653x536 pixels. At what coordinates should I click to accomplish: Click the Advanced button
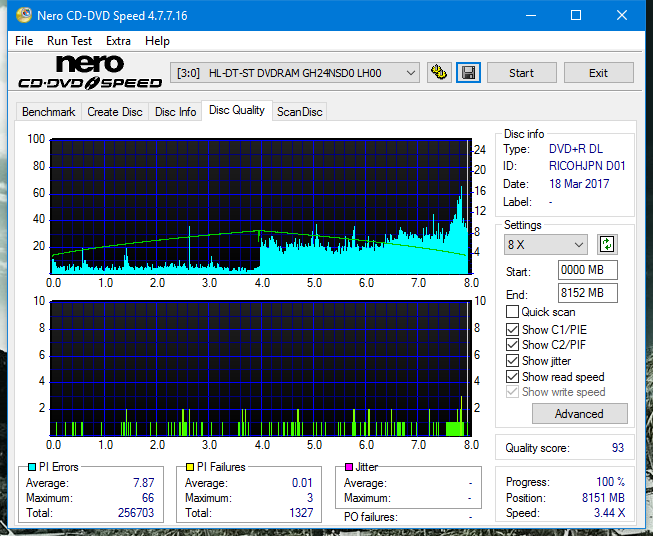point(579,414)
